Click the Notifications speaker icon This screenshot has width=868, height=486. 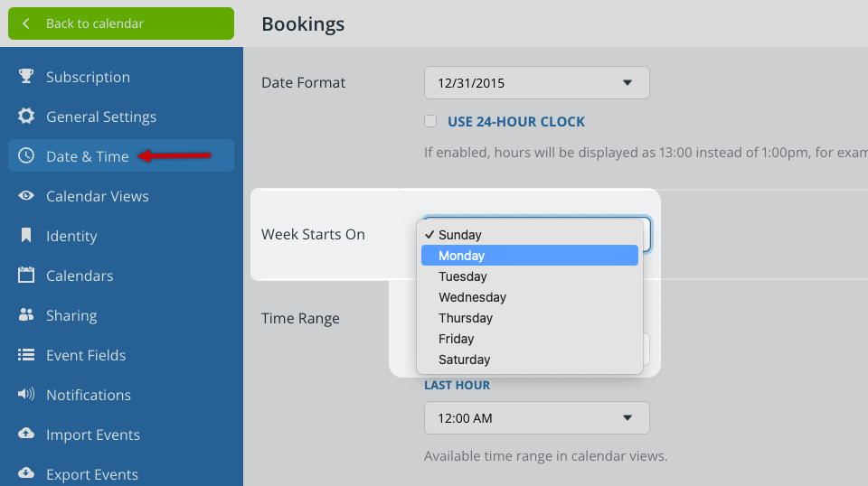pyautogui.click(x=26, y=395)
